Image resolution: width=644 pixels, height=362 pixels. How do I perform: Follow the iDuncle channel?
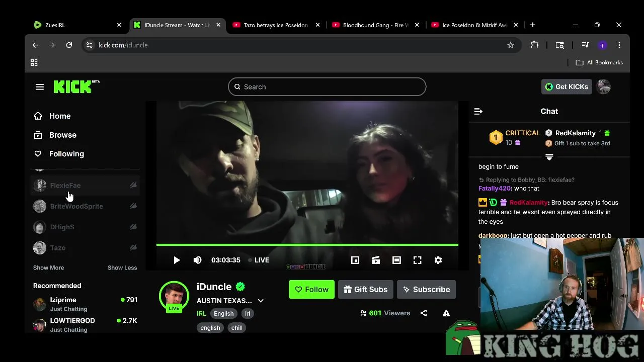pos(311,290)
